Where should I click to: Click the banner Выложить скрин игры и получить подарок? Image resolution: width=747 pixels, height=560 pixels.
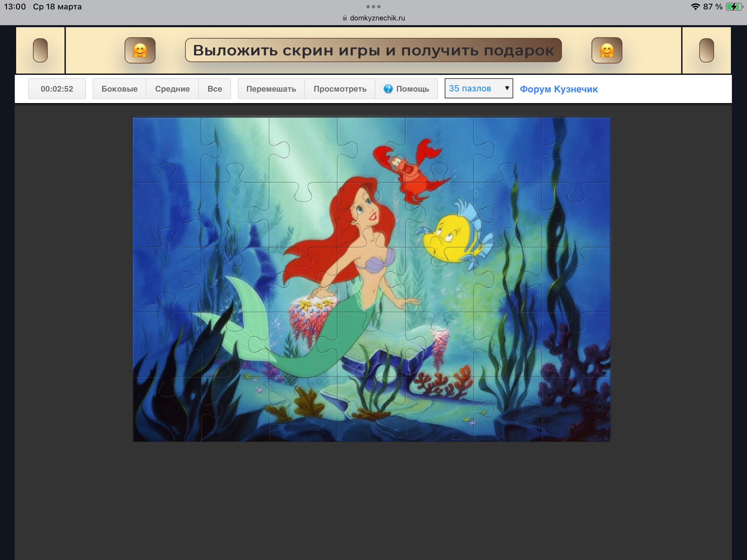point(373,50)
